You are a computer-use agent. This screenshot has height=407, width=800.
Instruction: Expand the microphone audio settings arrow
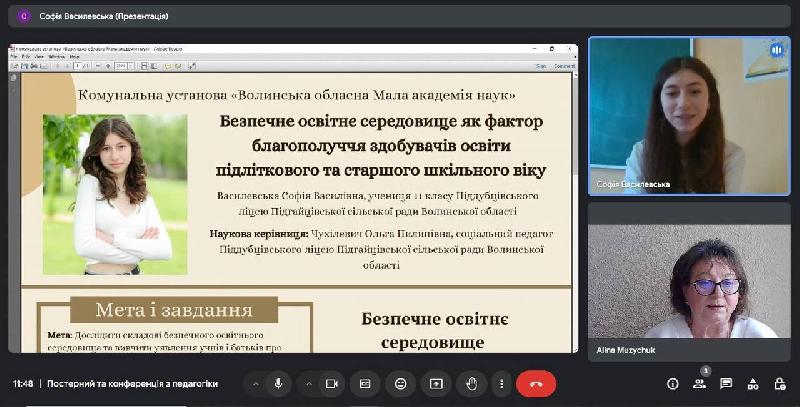tap(255, 384)
